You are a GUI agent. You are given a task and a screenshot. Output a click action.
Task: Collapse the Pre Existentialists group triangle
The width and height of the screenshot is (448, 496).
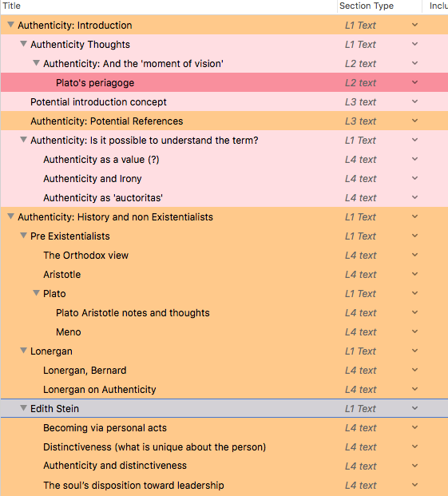tap(23, 236)
